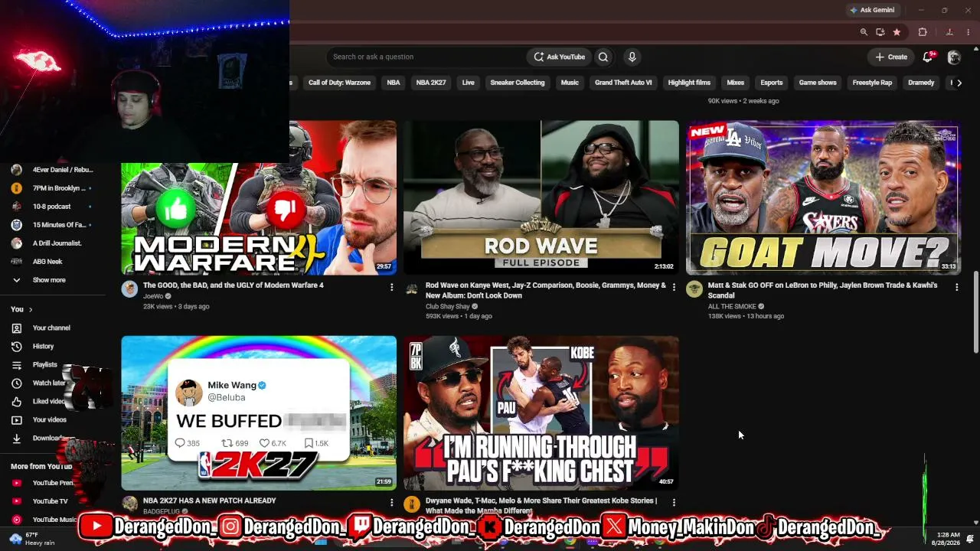The width and height of the screenshot is (980, 551).
Task: Expand the You section chevron
Action: (31, 309)
